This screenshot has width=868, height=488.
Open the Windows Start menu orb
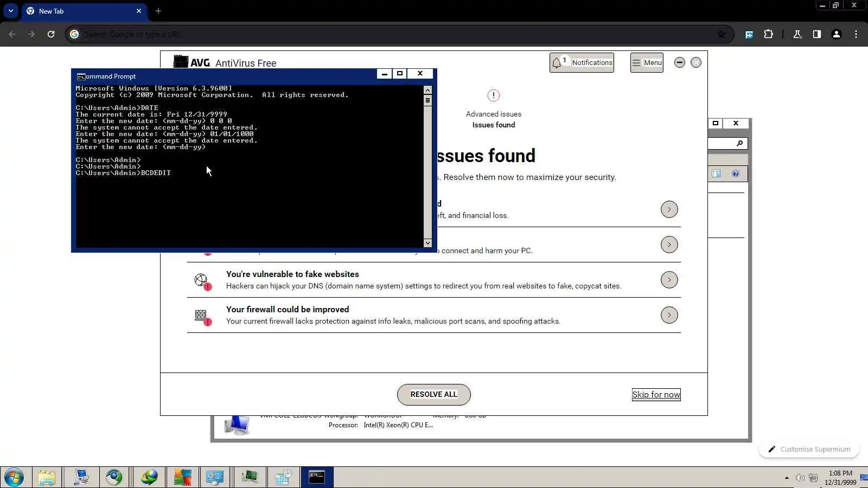(x=14, y=477)
